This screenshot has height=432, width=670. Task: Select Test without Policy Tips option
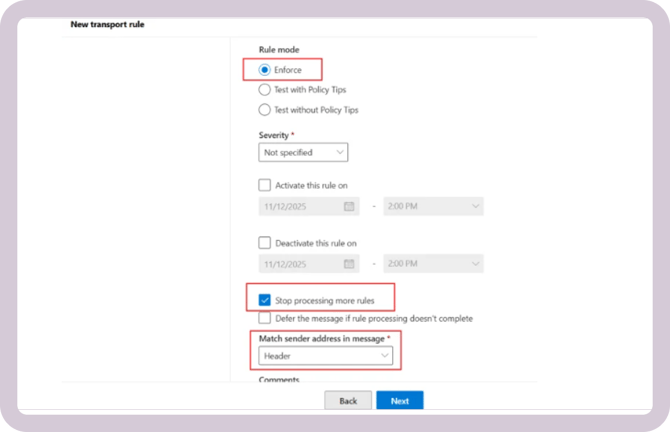pyautogui.click(x=265, y=110)
